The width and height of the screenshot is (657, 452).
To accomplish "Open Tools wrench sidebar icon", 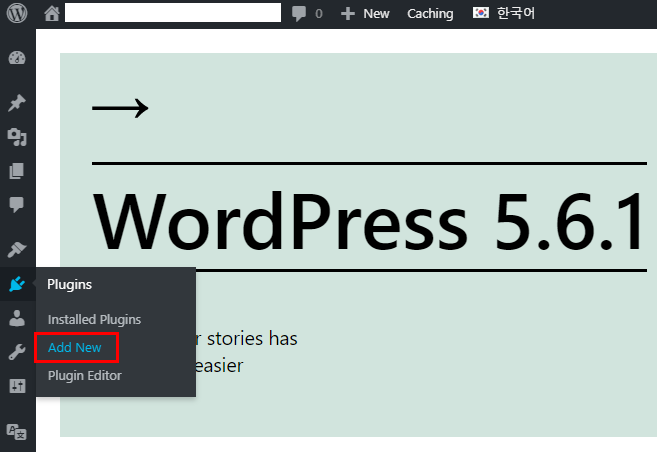I will click(x=17, y=352).
